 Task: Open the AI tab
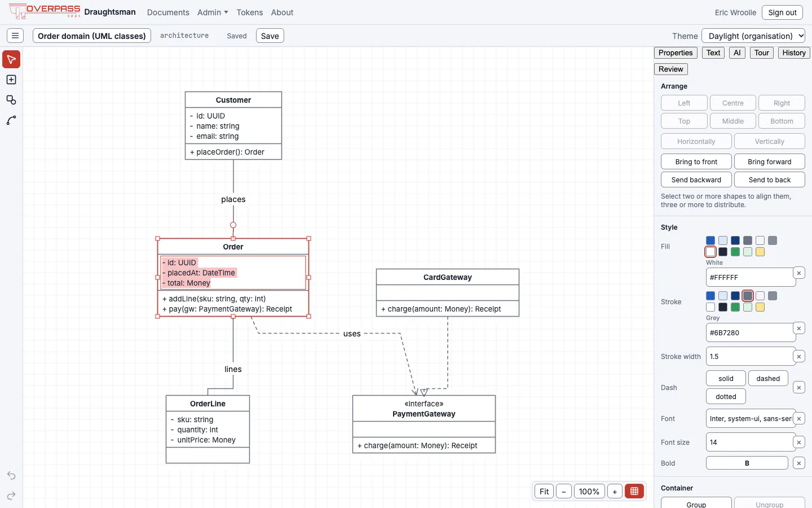(x=737, y=52)
